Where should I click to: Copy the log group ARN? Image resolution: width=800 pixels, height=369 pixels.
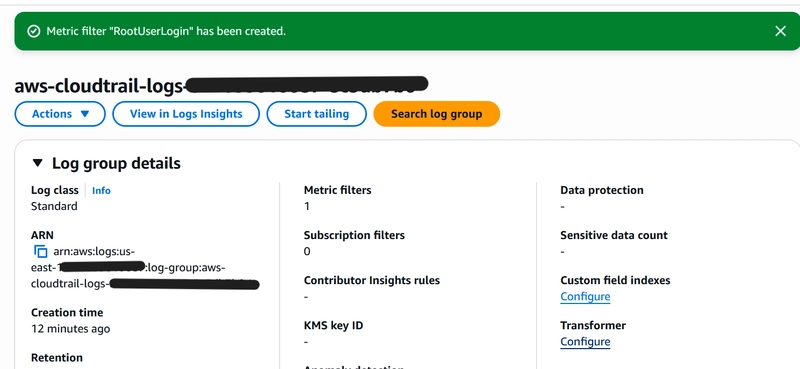click(40, 252)
